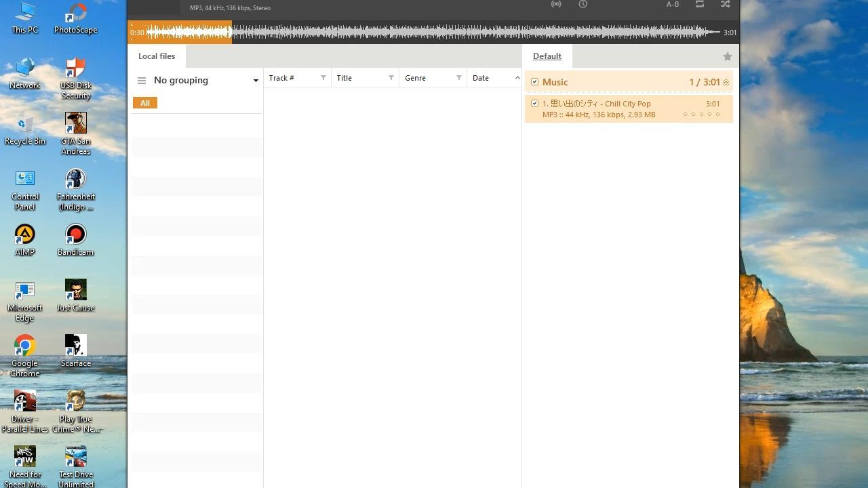Image resolution: width=868 pixels, height=488 pixels.
Task: Expand the No grouping dropdown arrow
Action: (256, 81)
